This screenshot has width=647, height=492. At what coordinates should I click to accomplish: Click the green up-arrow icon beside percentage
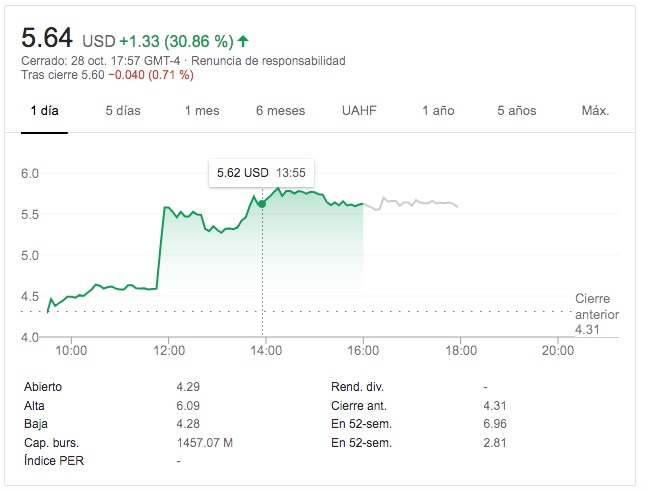click(244, 41)
